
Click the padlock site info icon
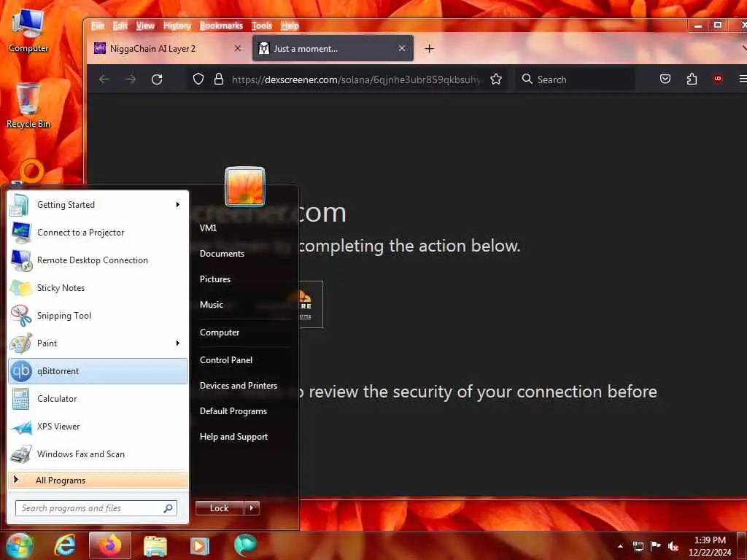[219, 79]
